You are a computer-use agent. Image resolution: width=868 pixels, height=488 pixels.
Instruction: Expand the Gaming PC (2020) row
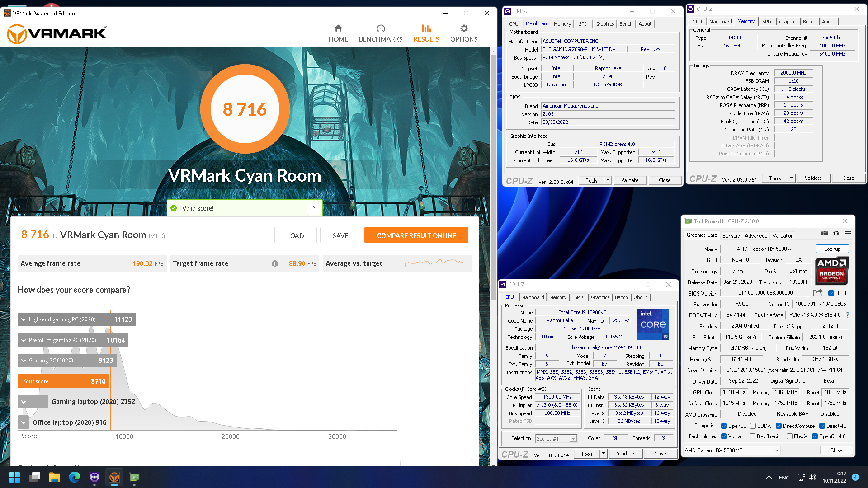(x=67, y=361)
